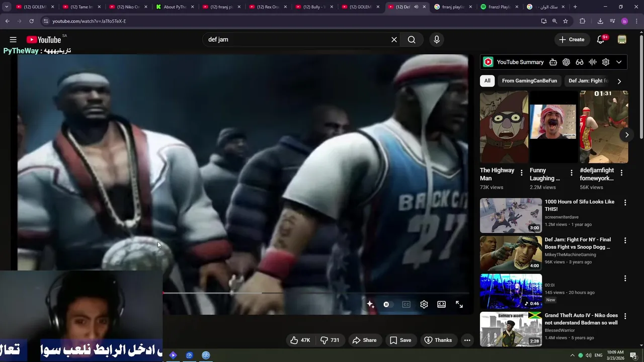Open The Highway Man short thumbnail
644x362 pixels.
504,127
